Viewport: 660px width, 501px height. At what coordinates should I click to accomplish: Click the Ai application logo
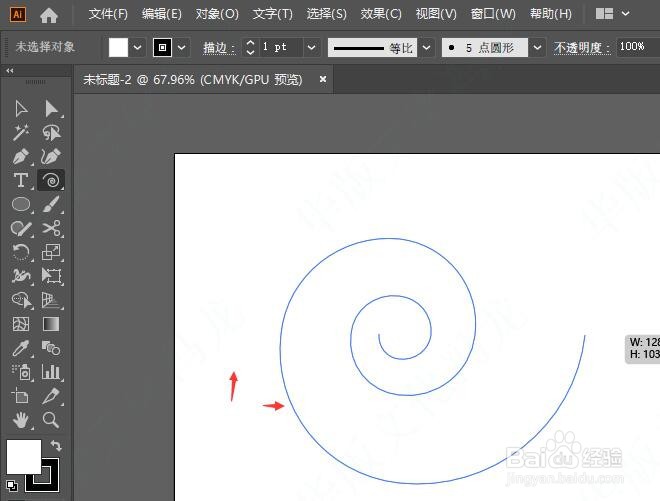point(18,15)
